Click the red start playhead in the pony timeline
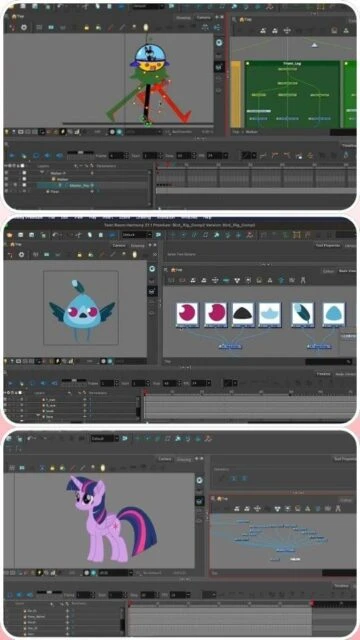This screenshot has width=360, height=640. tap(130, 603)
